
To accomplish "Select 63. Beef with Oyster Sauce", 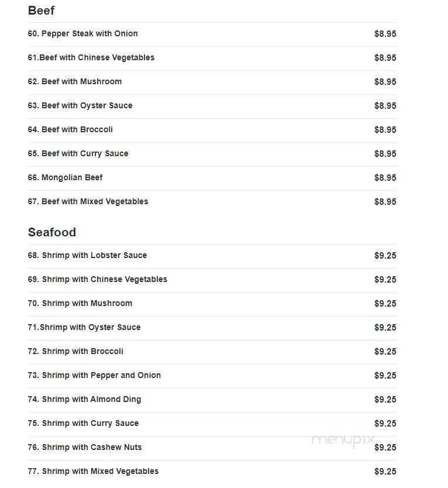I will (x=212, y=106).
